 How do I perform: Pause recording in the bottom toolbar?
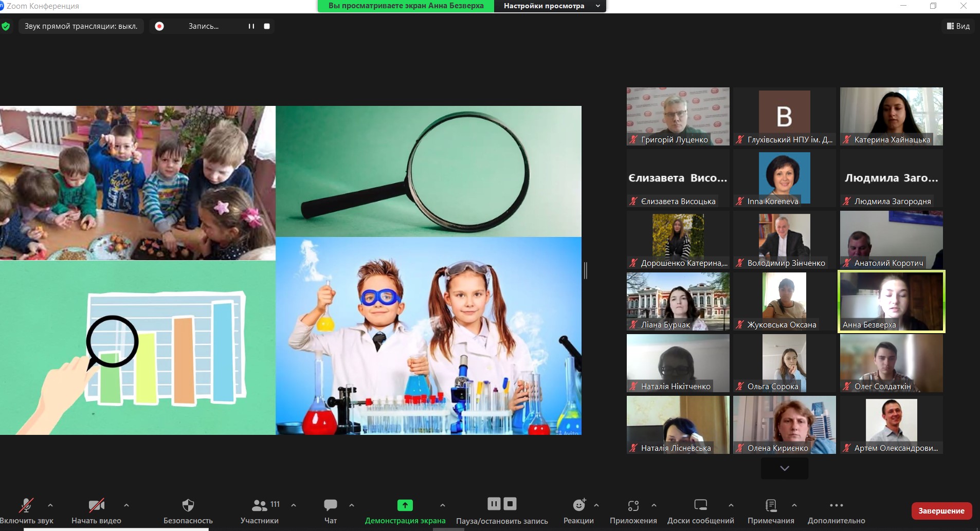coord(494,504)
